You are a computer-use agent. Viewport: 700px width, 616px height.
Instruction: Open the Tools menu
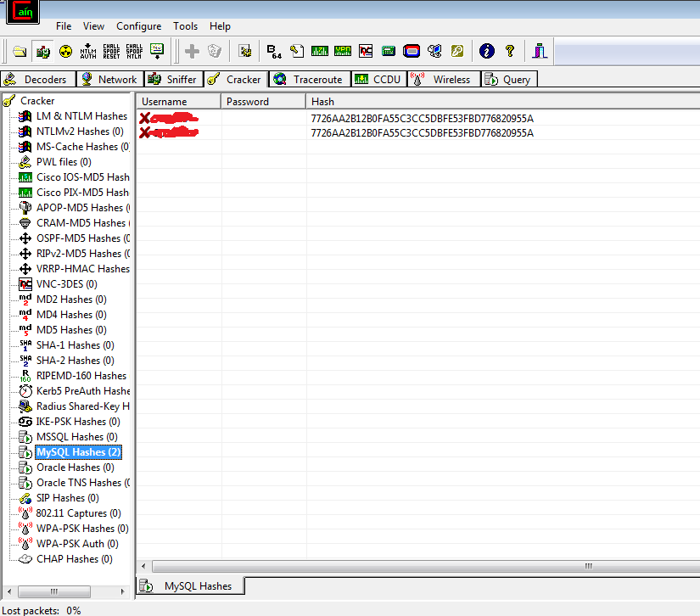185,26
